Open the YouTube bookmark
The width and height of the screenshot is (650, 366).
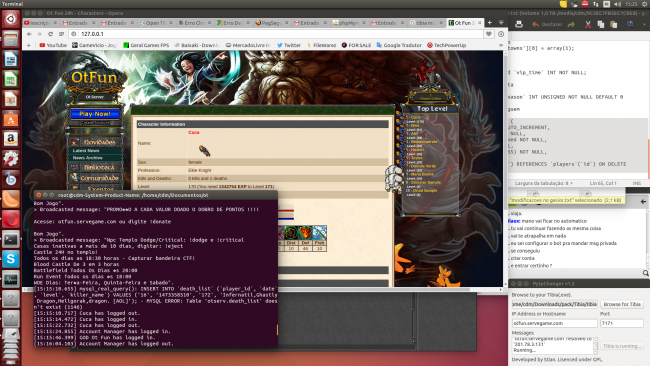[x=53, y=45]
